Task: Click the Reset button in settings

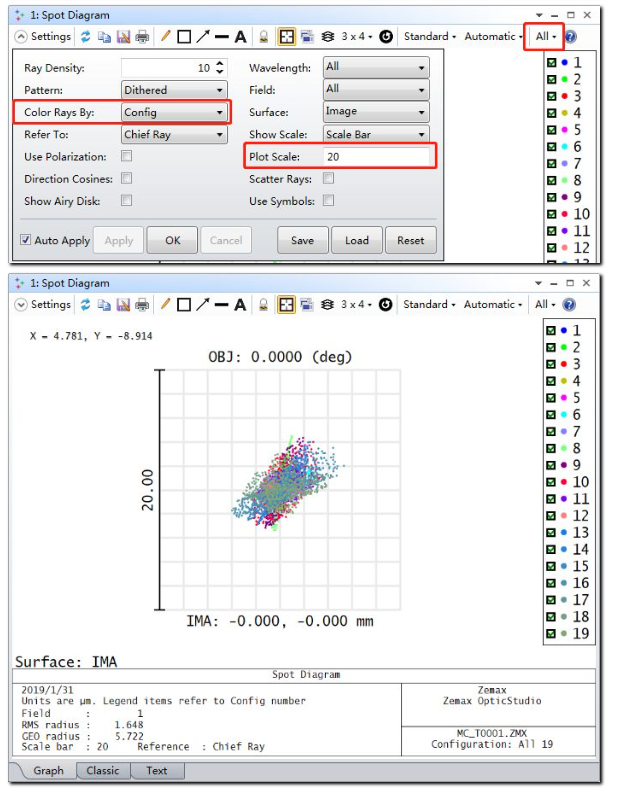Action: point(410,240)
